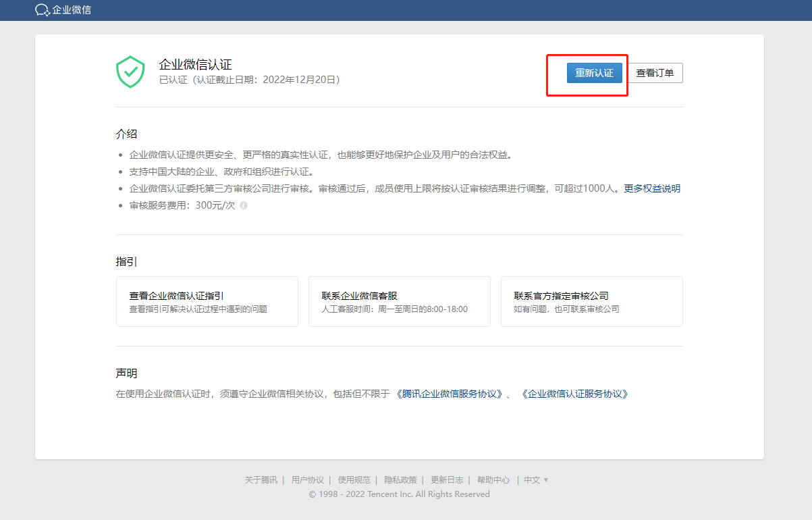Open the 使用规范 footer link
Image resolution: width=812 pixels, height=520 pixels.
354,479
